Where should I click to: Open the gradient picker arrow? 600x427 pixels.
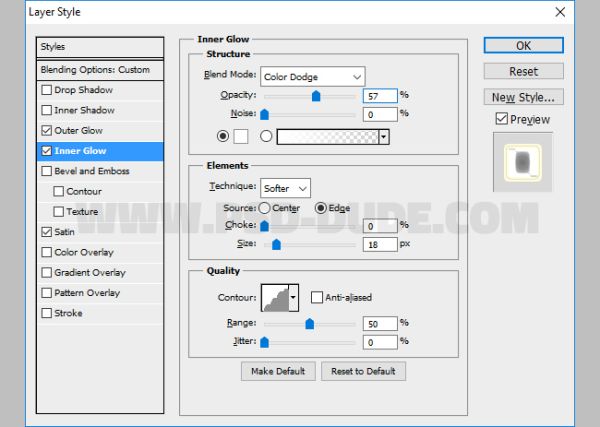(x=384, y=137)
